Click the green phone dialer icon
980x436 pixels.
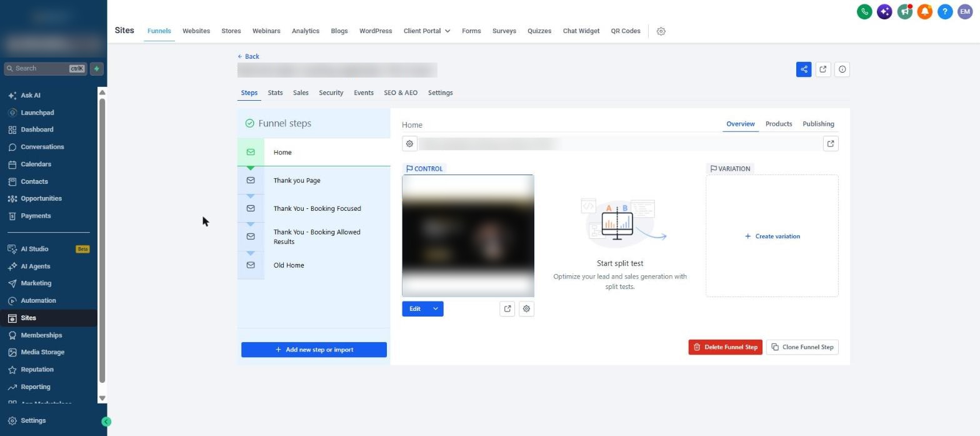864,11
